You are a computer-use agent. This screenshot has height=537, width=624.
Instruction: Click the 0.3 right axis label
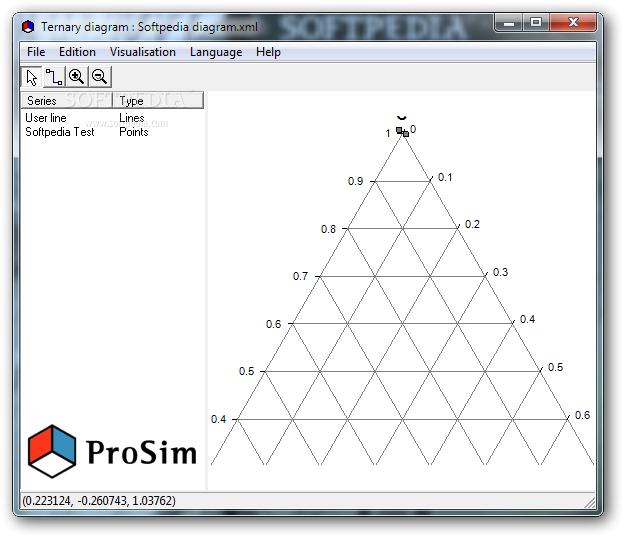pyautogui.click(x=500, y=272)
